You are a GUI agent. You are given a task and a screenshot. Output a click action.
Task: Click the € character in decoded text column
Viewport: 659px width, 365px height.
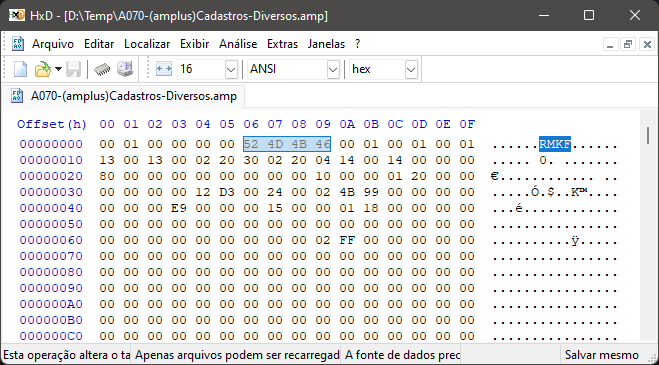tap(495, 176)
